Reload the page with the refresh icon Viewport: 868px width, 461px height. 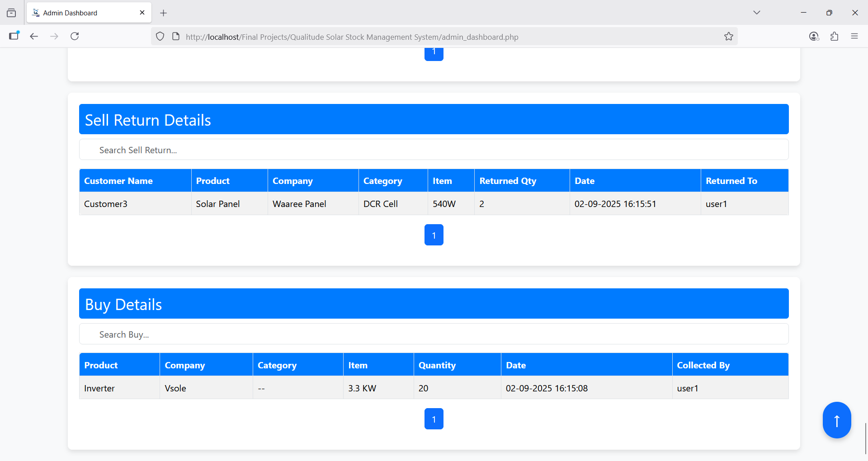(x=75, y=36)
